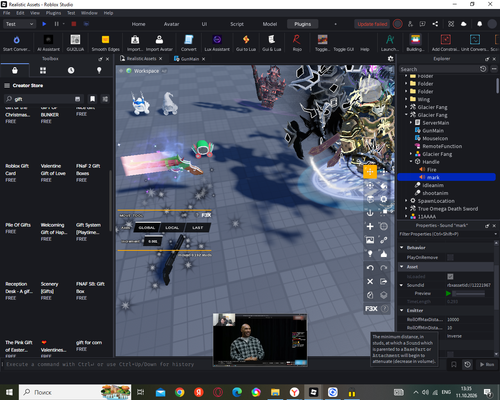The width and height of the screenshot is (500, 400).
Task: Set F3X move axes to Last
Action: click(x=197, y=228)
